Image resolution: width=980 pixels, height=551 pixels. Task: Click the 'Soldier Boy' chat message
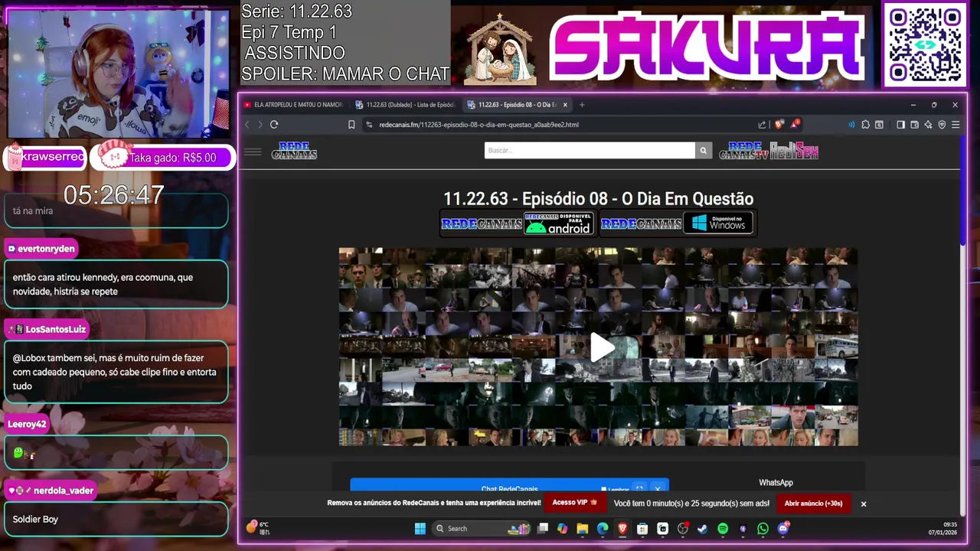[x=35, y=519]
